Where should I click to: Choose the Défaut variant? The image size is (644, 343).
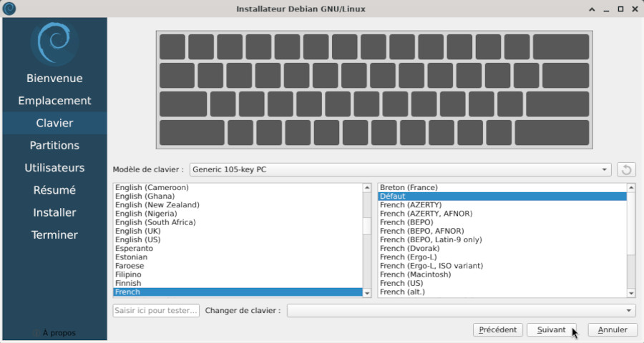tap(502, 196)
